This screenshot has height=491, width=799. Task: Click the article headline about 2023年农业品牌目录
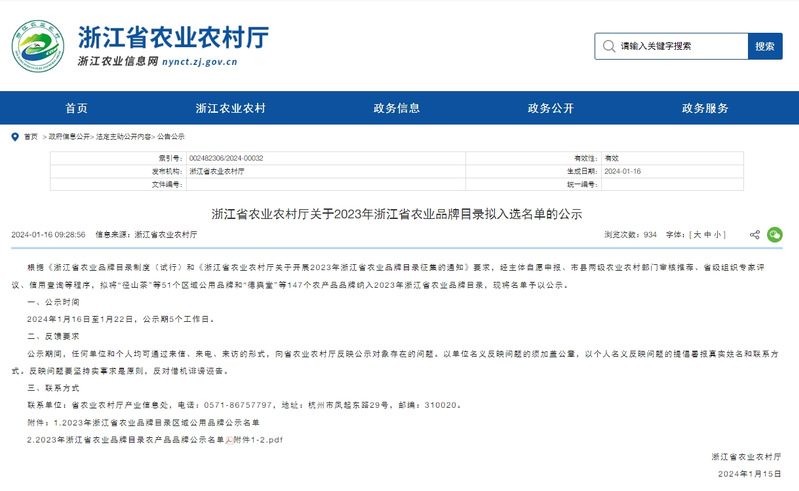[x=397, y=214]
